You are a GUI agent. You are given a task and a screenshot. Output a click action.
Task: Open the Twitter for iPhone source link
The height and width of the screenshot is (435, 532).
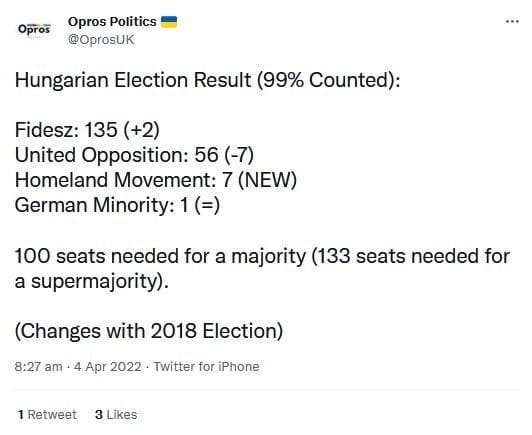[x=206, y=367]
